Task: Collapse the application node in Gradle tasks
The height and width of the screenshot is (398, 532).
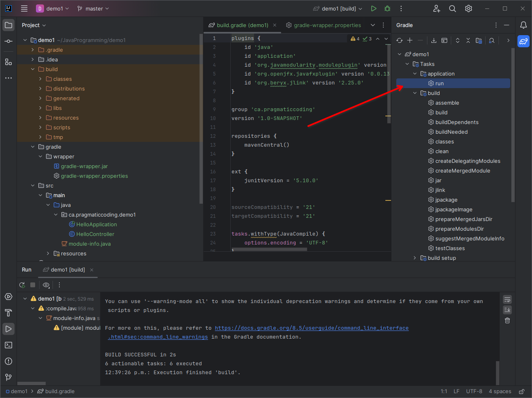Action: click(415, 74)
